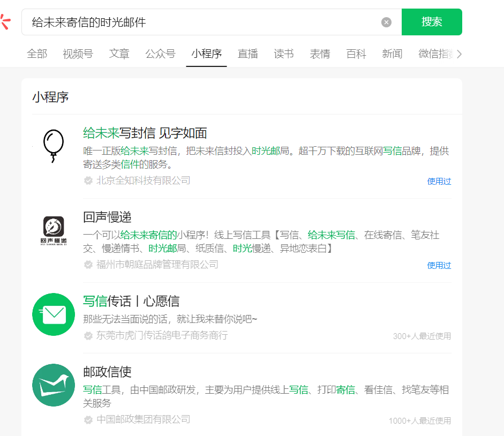Open the 回声慢递 title link
Viewport: 504px width, 436px height.
click(107, 217)
